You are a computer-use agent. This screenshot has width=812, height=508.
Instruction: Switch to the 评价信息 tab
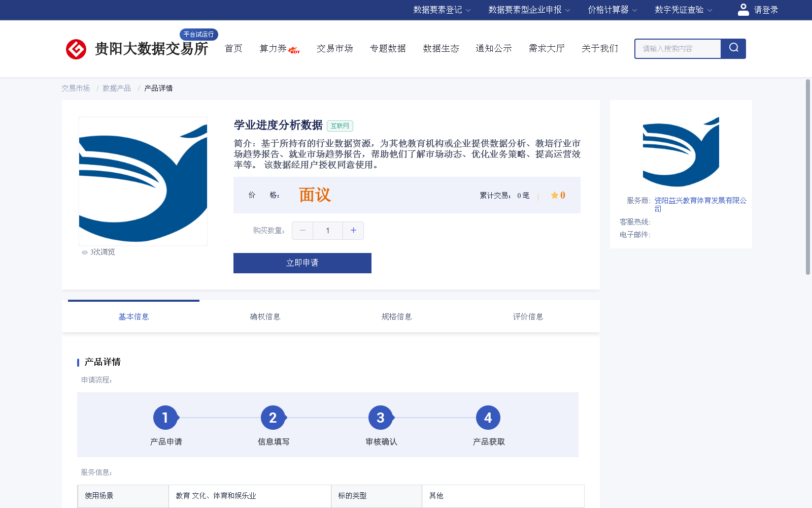coord(528,316)
